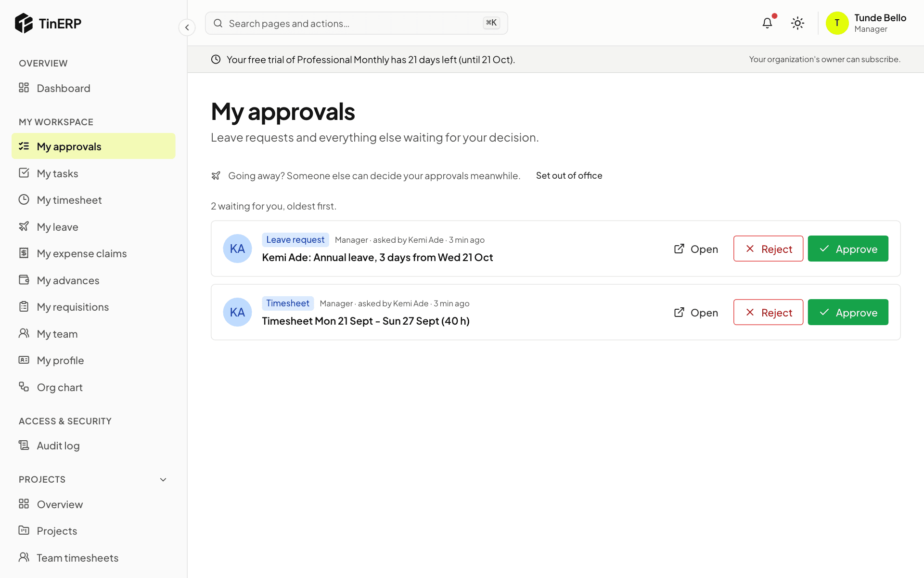Reject Kemi Ade's annual leave request
924x578 pixels.
coord(768,249)
